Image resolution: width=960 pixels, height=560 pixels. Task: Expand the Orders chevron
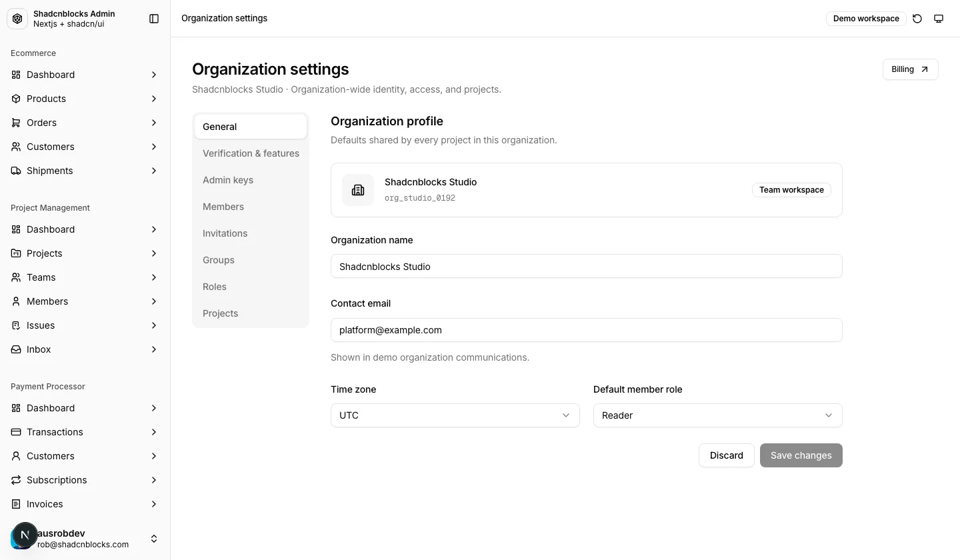[154, 123]
